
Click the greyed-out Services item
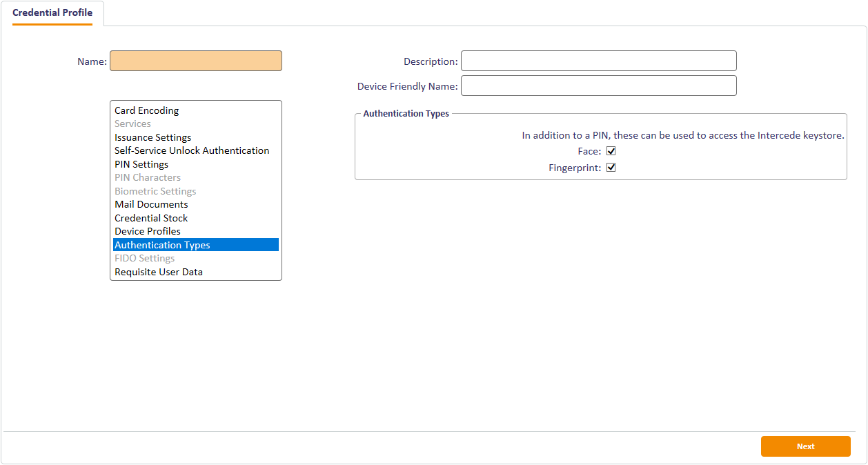(x=132, y=123)
